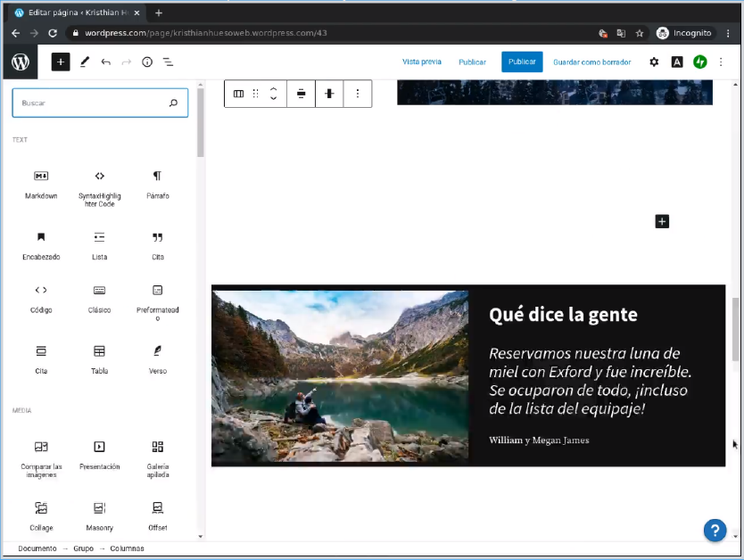744x560 pixels.
Task: Insert the Comparar las imágenes block
Action: coord(41,459)
